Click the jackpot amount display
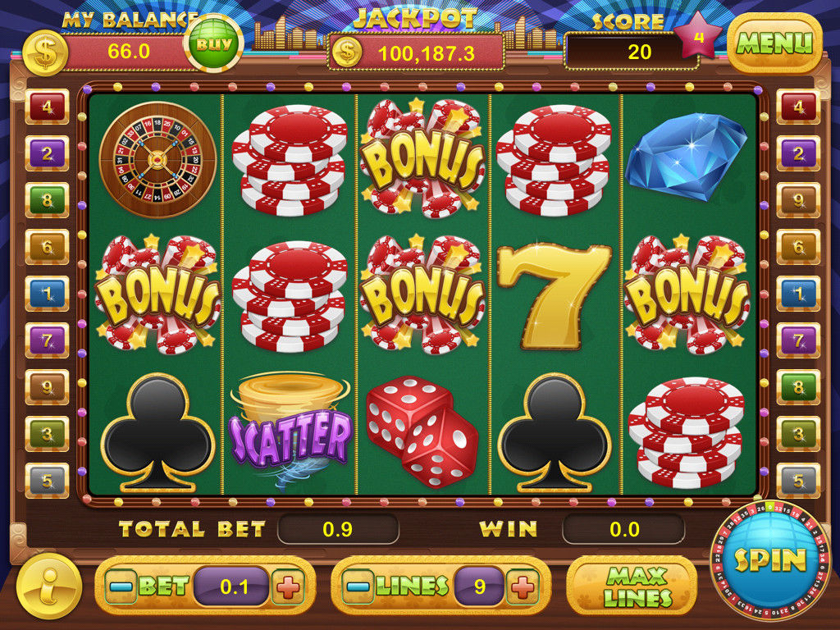The width and height of the screenshot is (840, 630). [x=416, y=52]
